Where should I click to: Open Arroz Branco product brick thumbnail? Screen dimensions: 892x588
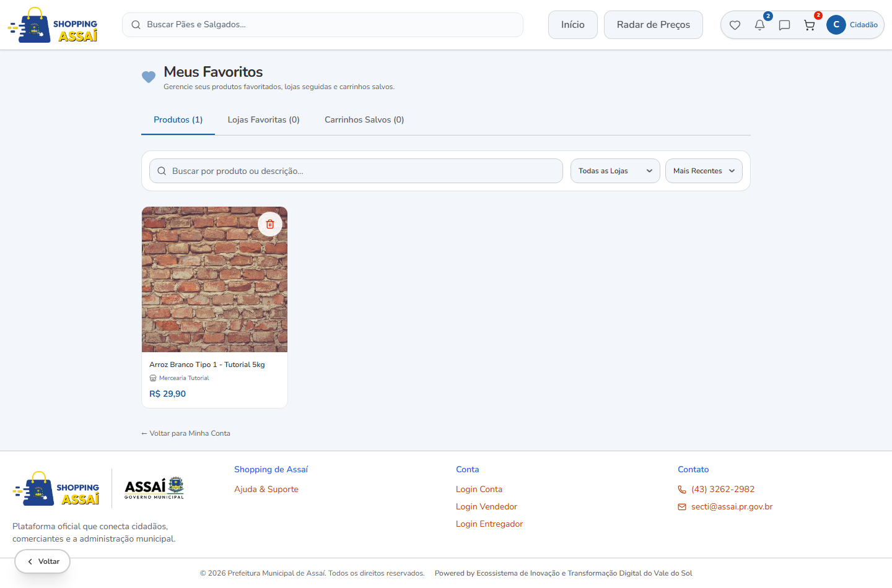click(214, 280)
